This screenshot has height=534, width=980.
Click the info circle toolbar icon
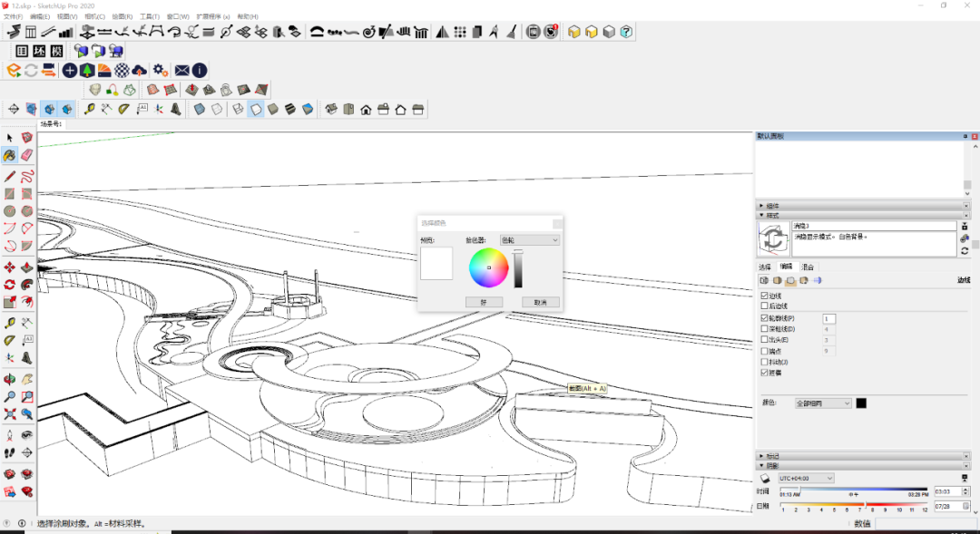point(200,70)
